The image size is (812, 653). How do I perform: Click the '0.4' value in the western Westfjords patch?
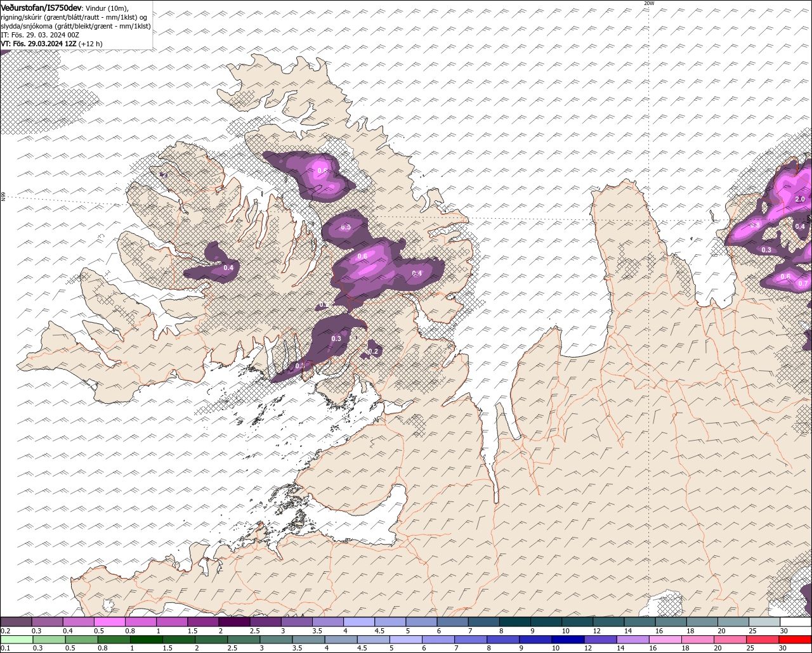tap(228, 268)
